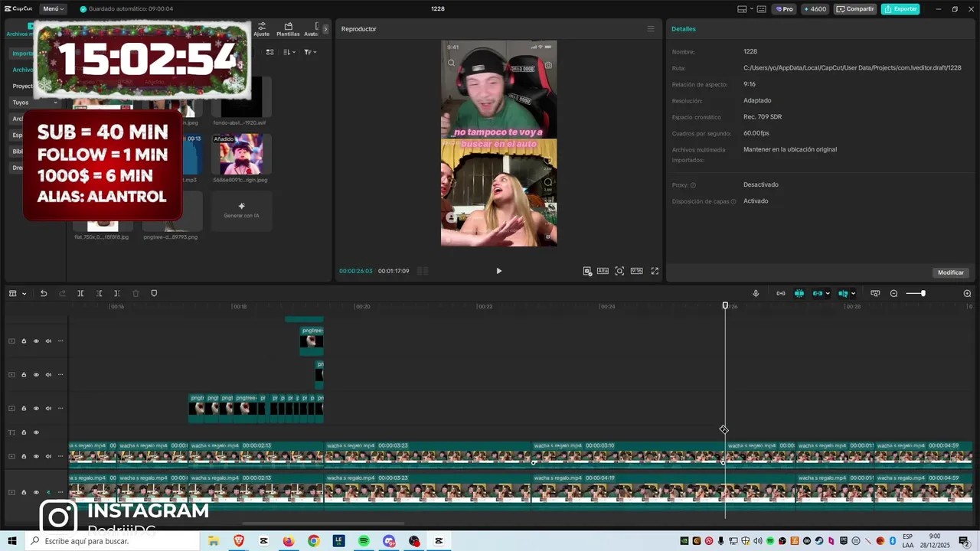Hide the text track with eye icon

pyautogui.click(x=36, y=432)
